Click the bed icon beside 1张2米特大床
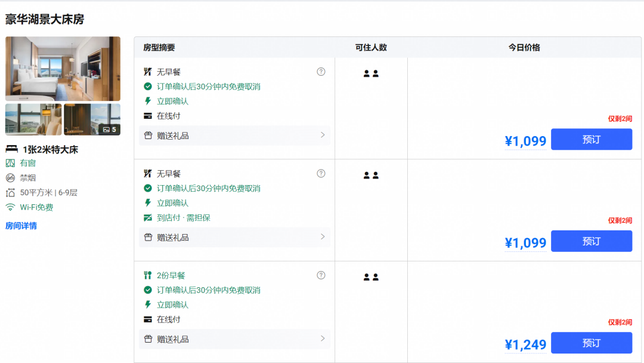644x363 pixels. pos(11,149)
